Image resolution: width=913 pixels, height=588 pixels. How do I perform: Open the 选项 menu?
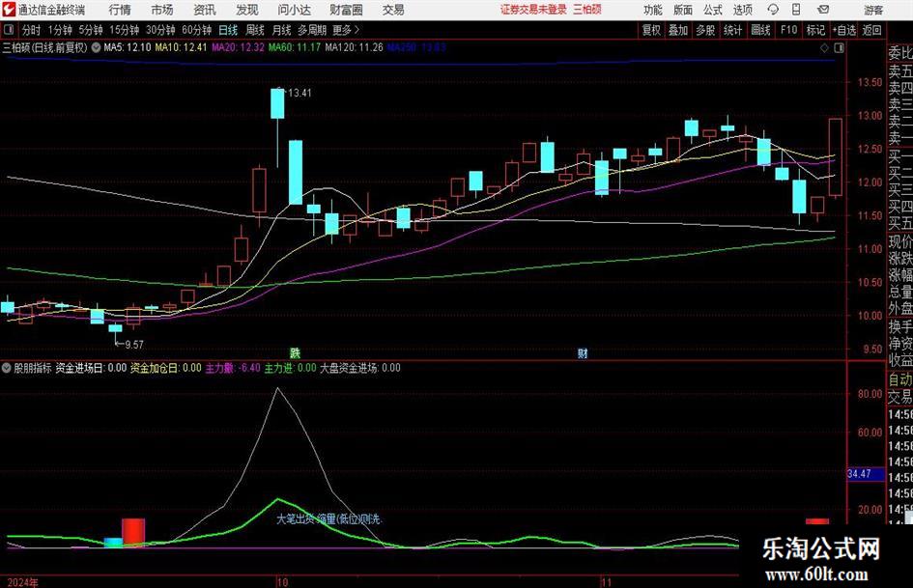click(x=742, y=10)
